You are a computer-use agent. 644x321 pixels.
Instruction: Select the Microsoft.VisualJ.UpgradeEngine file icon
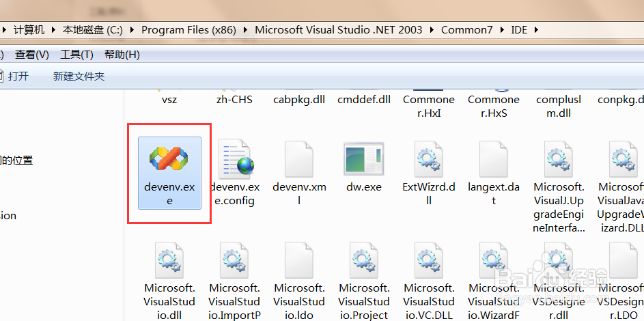[x=558, y=159]
